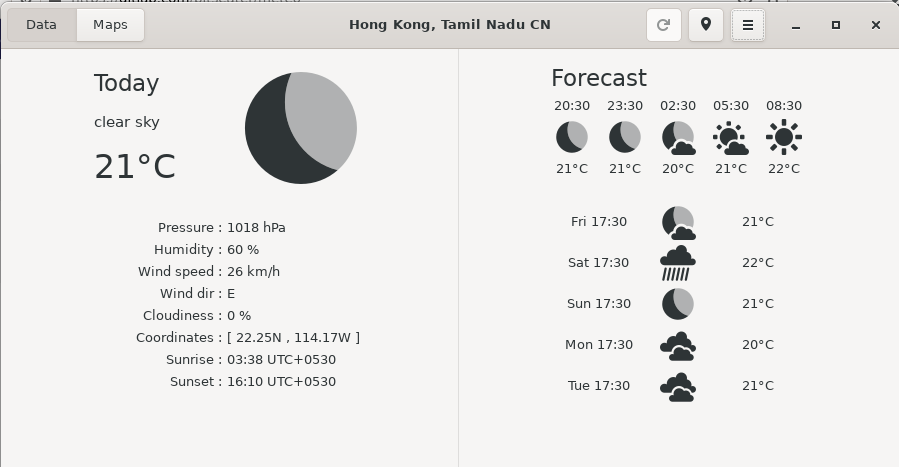Click the 20:30 forecast moon icon
Image resolution: width=899 pixels, height=467 pixels.
click(572, 137)
